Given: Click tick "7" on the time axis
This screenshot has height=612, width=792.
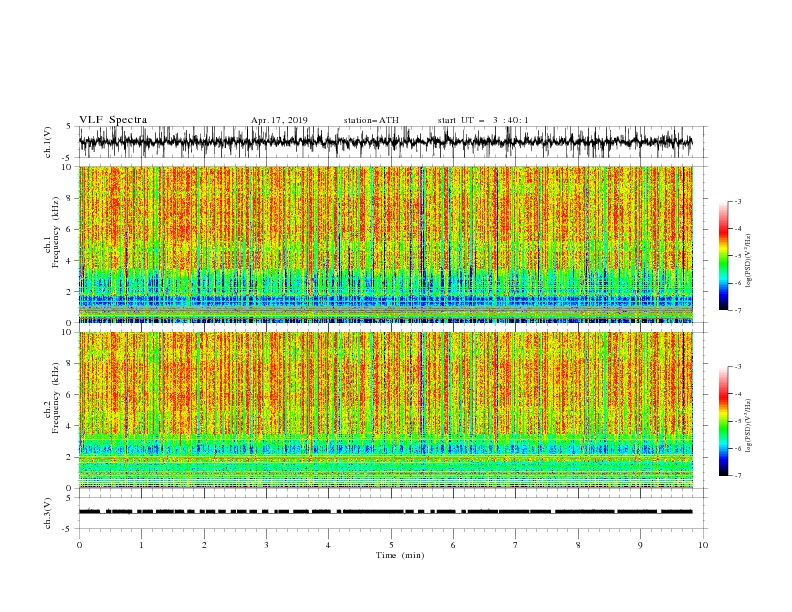Looking at the screenshot, I should [x=516, y=545].
